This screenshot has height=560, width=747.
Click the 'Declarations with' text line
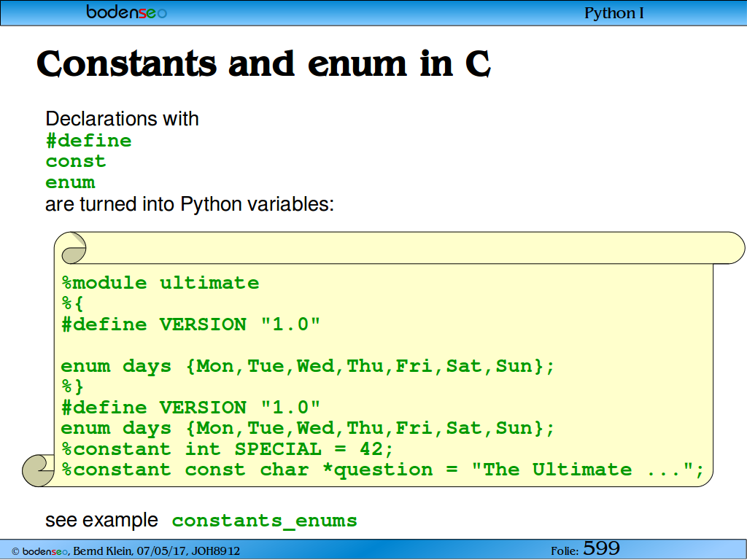tap(122, 119)
